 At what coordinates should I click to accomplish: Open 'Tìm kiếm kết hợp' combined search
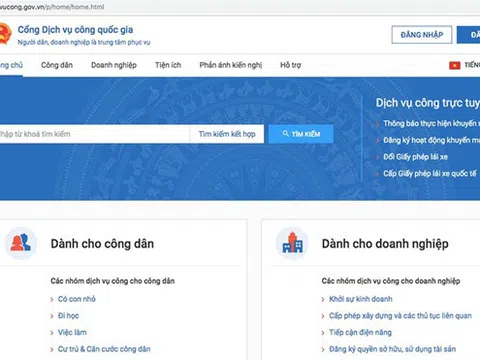(227, 134)
